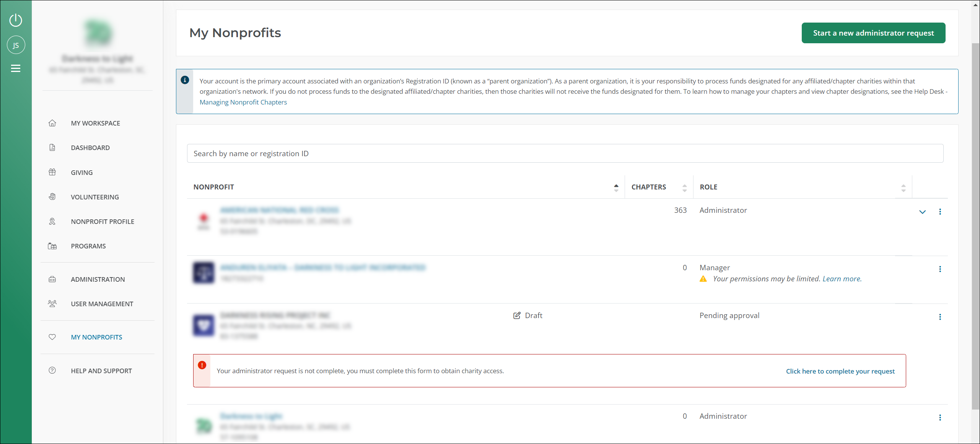Click the power logout icon
Image resolution: width=980 pixels, height=444 pixels.
[x=16, y=20]
